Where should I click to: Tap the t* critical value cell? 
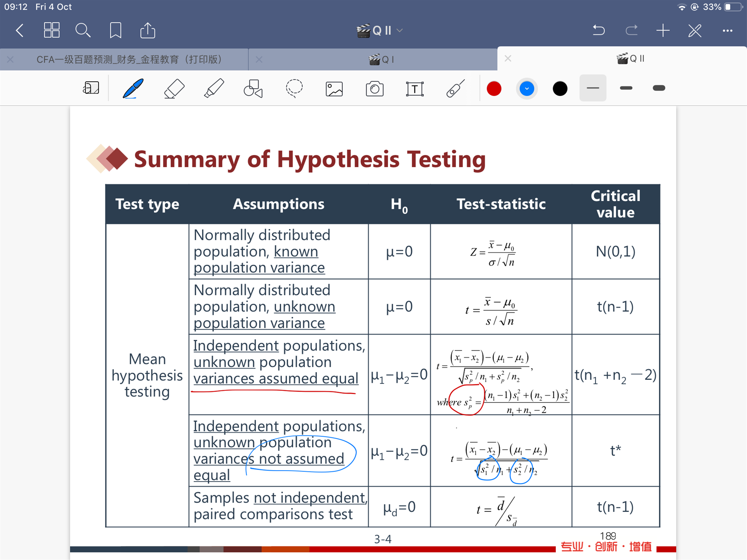tap(616, 451)
